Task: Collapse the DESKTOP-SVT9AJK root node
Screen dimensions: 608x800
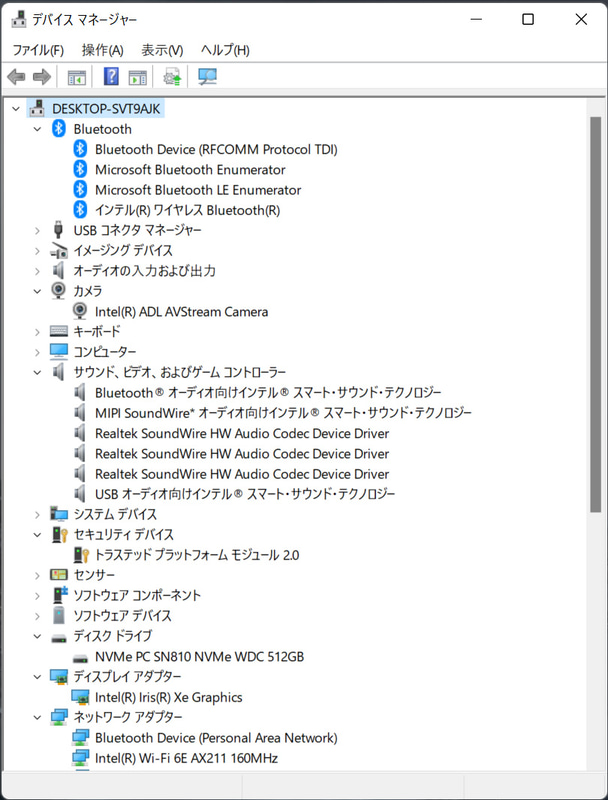Action: tap(16, 109)
